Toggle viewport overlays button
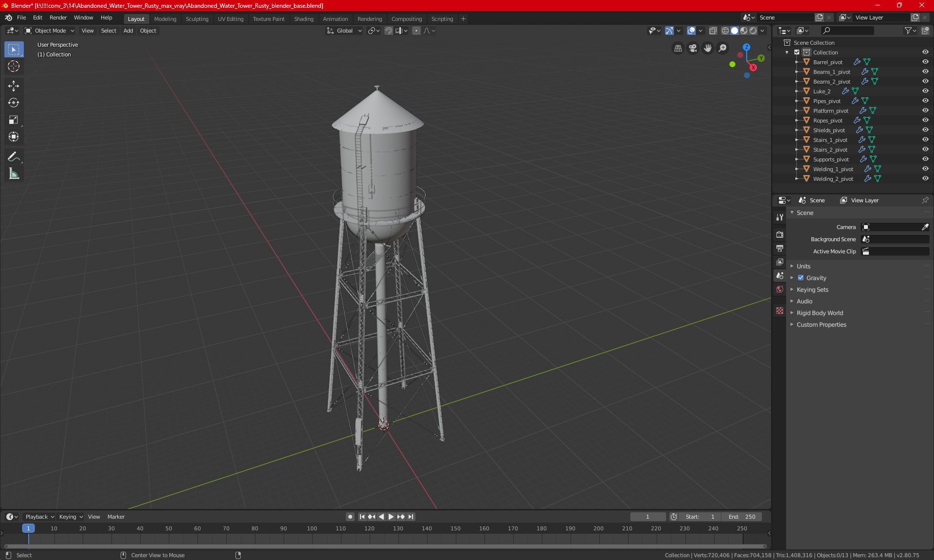Viewport: 934px width, 560px height. point(691,31)
